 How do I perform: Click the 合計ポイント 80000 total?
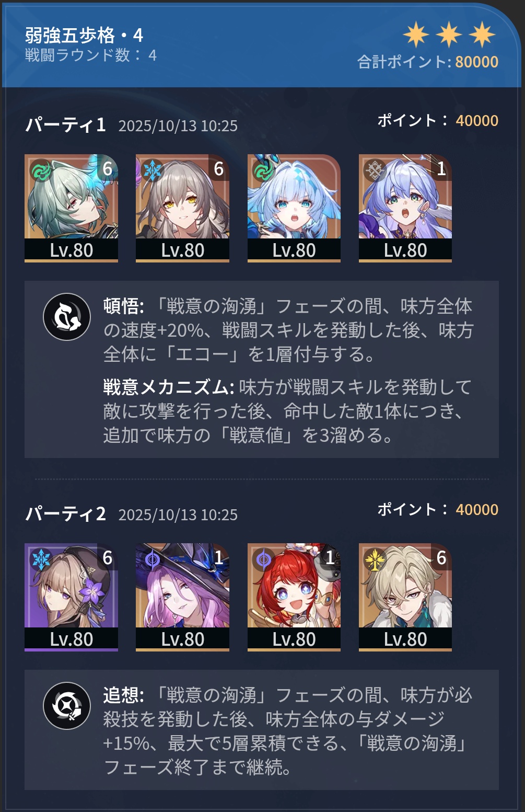(x=428, y=62)
